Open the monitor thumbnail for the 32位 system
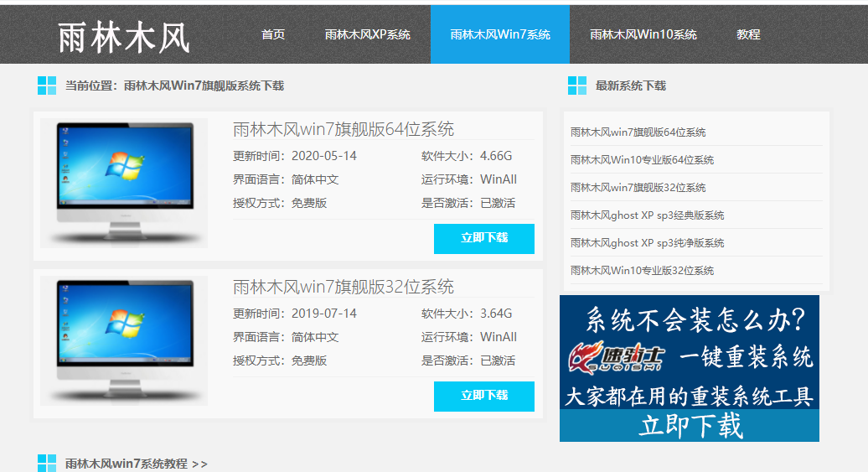868x472 pixels. [x=124, y=340]
